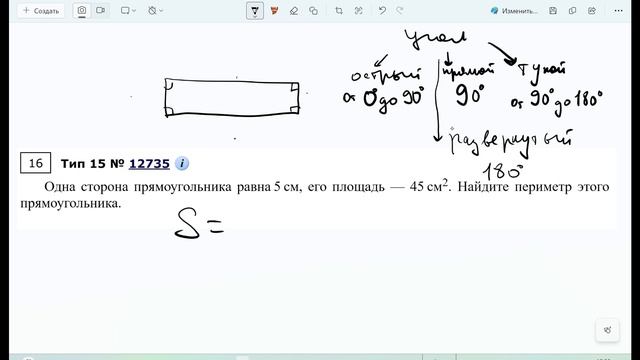Click the word 'прямоугольника.' ending the problem
This screenshot has height=360, width=640.
tap(71, 203)
